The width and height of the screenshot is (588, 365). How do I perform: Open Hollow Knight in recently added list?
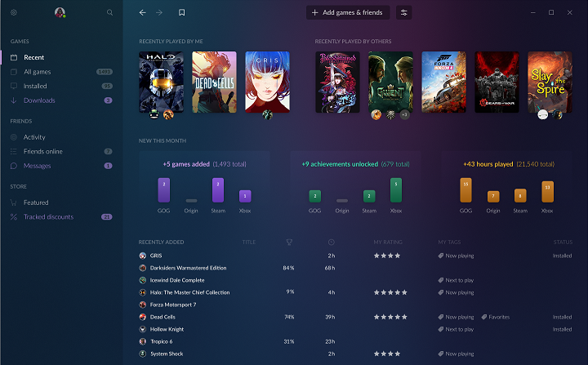click(x=167, y=329)
